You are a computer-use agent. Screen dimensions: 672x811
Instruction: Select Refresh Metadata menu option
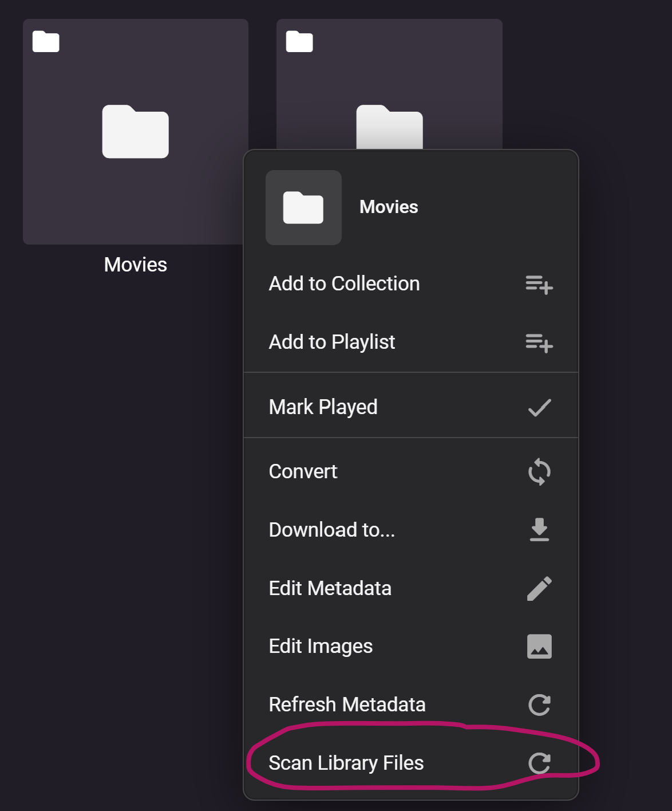(411, 704)
